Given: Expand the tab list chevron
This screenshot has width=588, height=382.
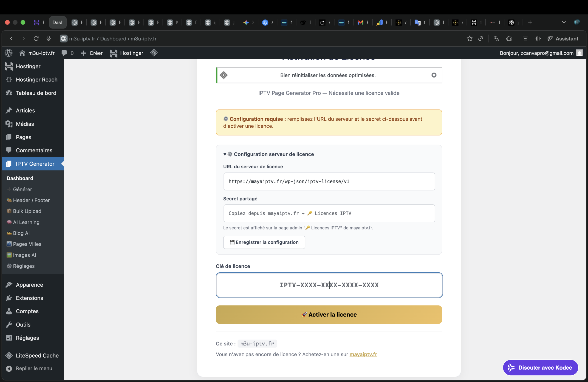Looking at the screenshot, I should tap(564, 23).
